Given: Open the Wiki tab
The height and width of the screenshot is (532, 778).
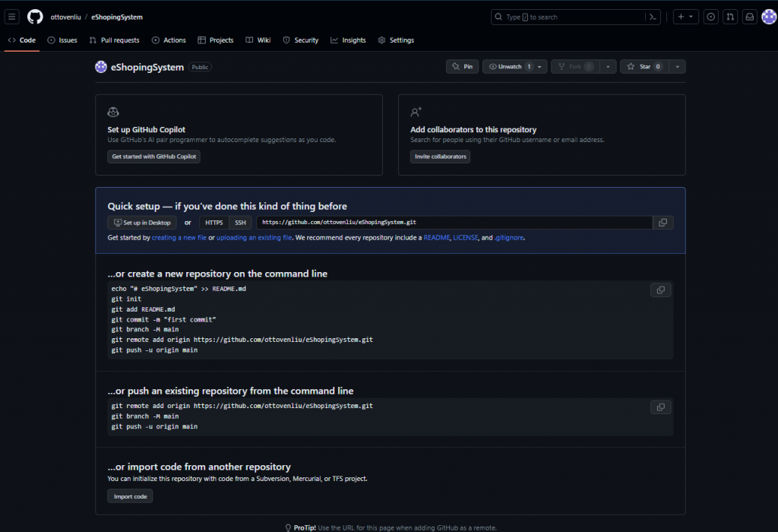Looking at the screenshot, I should pyautogui.click(x=258, y=40).
